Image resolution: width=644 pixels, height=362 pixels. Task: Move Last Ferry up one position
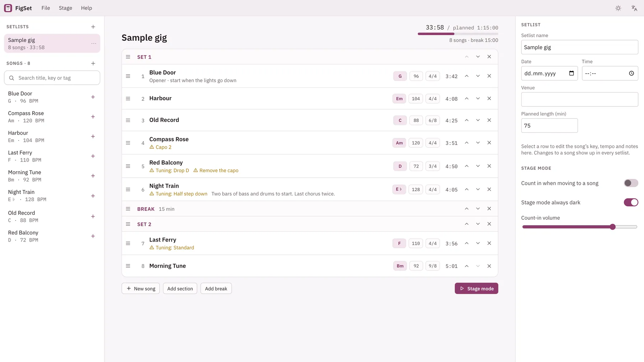point(467,243)
